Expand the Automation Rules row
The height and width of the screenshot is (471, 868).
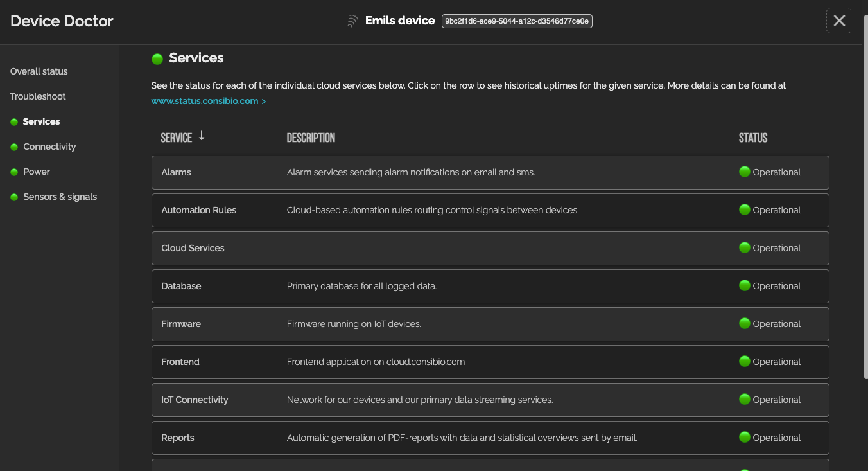pos(490,210)
